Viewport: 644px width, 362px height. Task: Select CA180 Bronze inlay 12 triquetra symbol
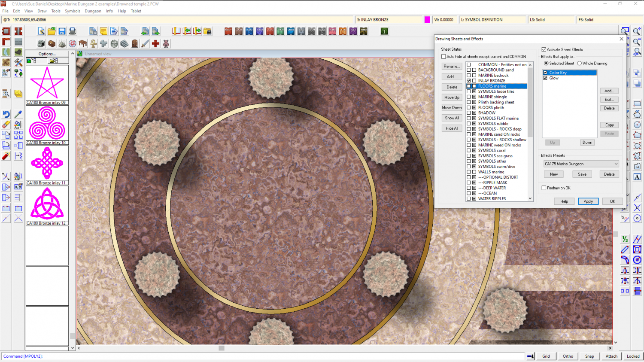coord(47,205)
